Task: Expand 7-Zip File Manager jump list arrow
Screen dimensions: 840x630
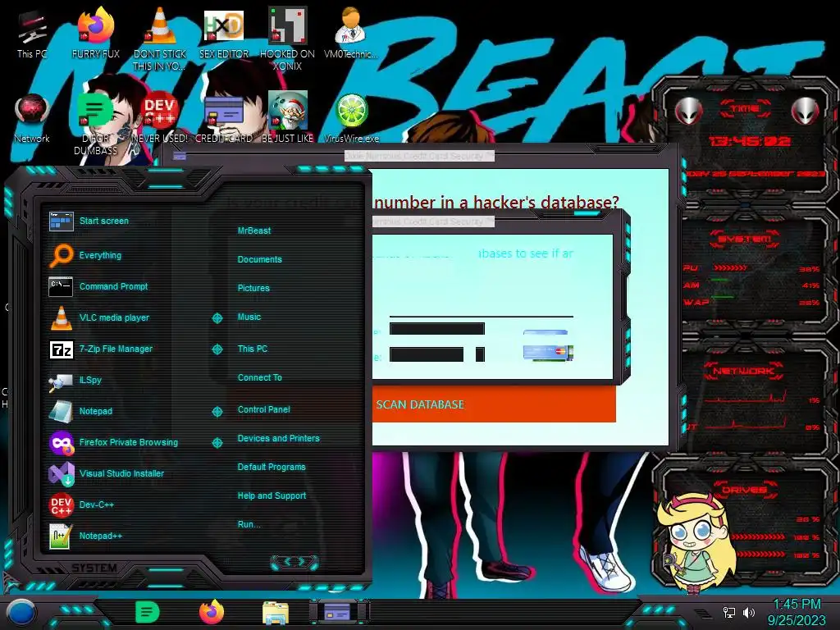Action: point(217,349)
